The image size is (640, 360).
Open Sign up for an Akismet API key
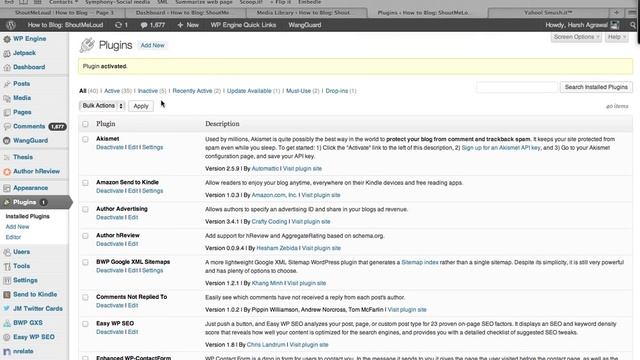point(501,148)
